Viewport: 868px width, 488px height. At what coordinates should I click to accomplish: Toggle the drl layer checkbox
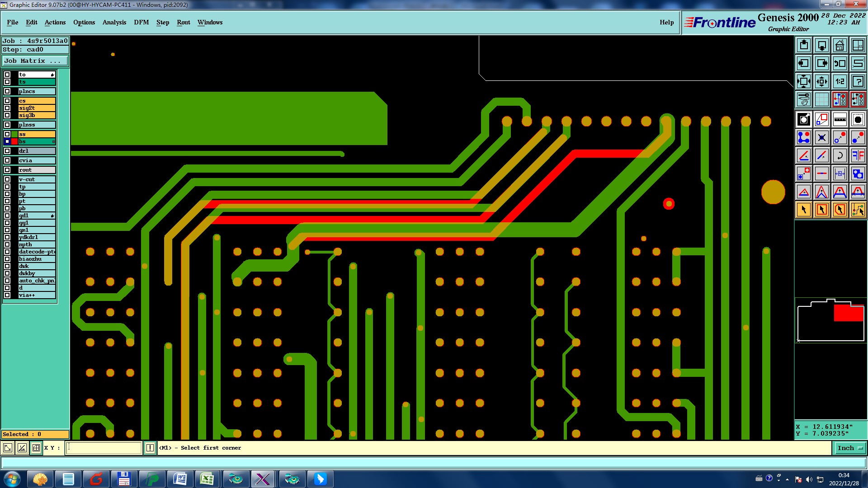7,151
